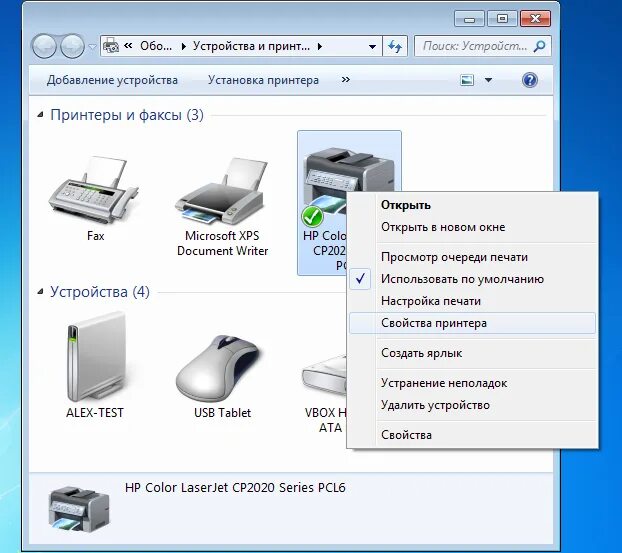Click the Принтеры и факсы (3) heading
622x553 pixels.
(x=127, y=115)
